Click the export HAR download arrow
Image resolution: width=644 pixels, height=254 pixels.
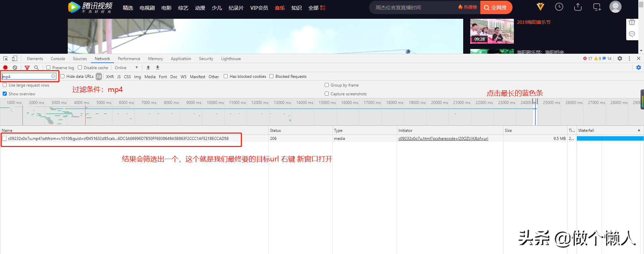(158, 67)
